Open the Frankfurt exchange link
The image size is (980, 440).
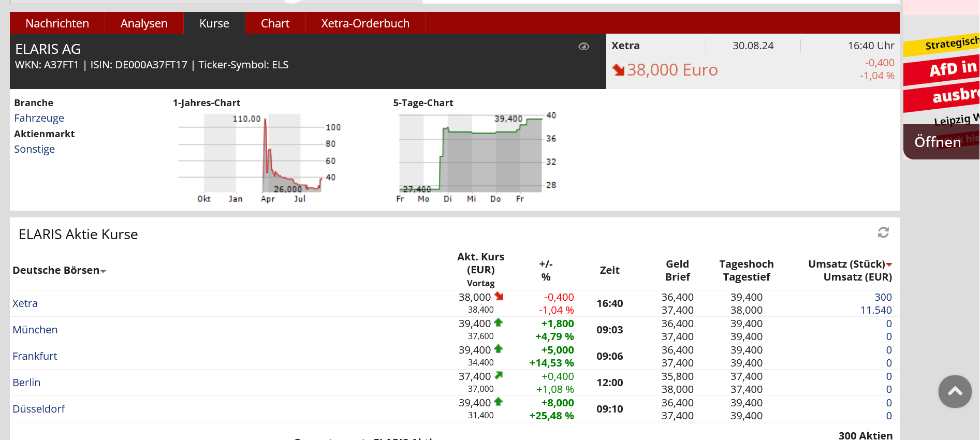(x=35, y=356)
